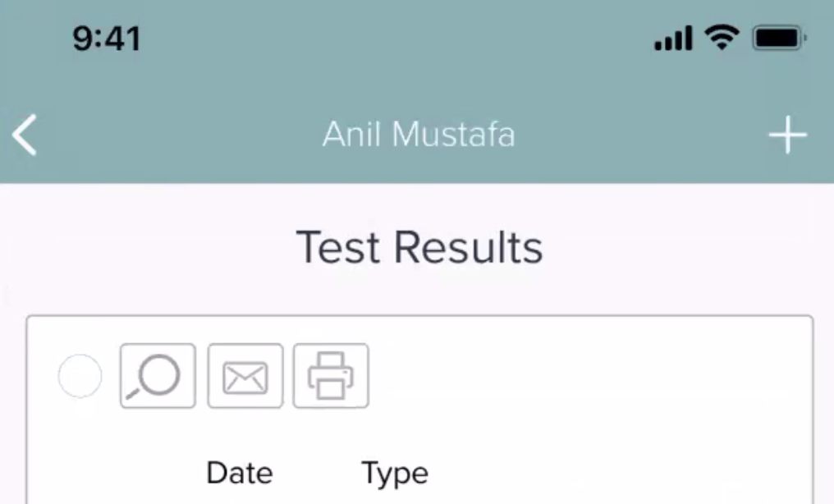Screen dimensions: 834x504
Task: Send the test result by mail button
Action: click(245, 376)
